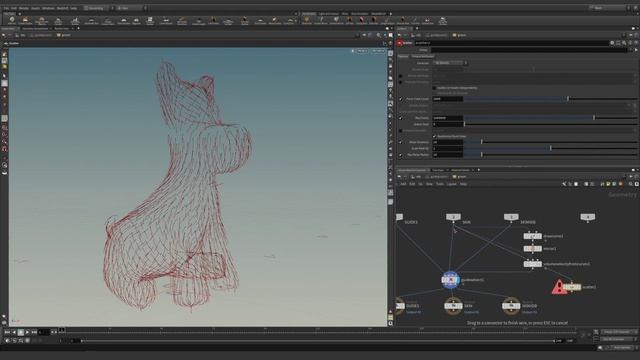
Task: Click the red scatter node type icon
Action: [400, 43]
